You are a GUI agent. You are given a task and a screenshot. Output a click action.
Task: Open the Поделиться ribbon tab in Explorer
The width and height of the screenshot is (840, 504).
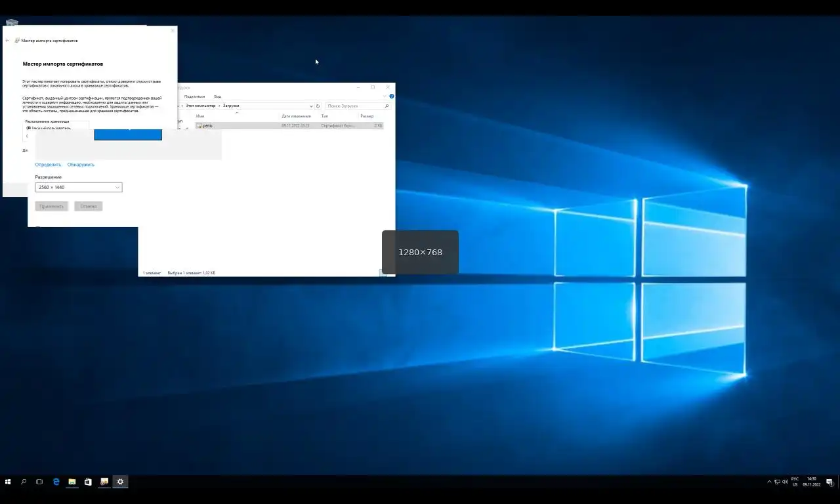pos(194,96)
